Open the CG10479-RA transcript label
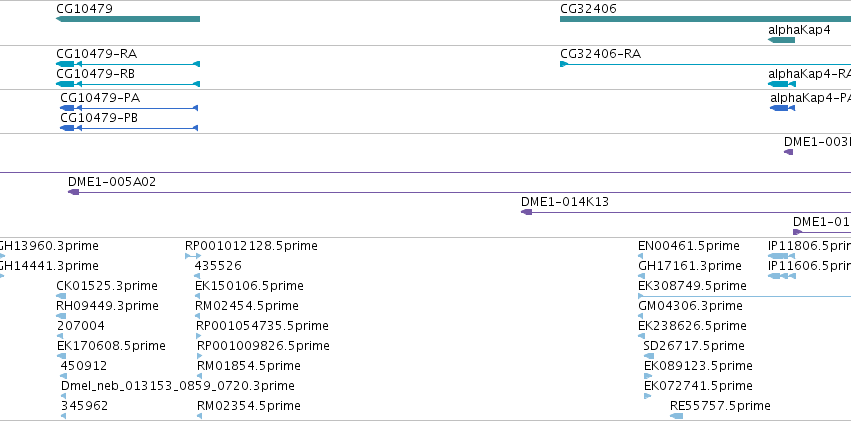The width and height of the screenshot is (851, 421). [x=97, y=54]
